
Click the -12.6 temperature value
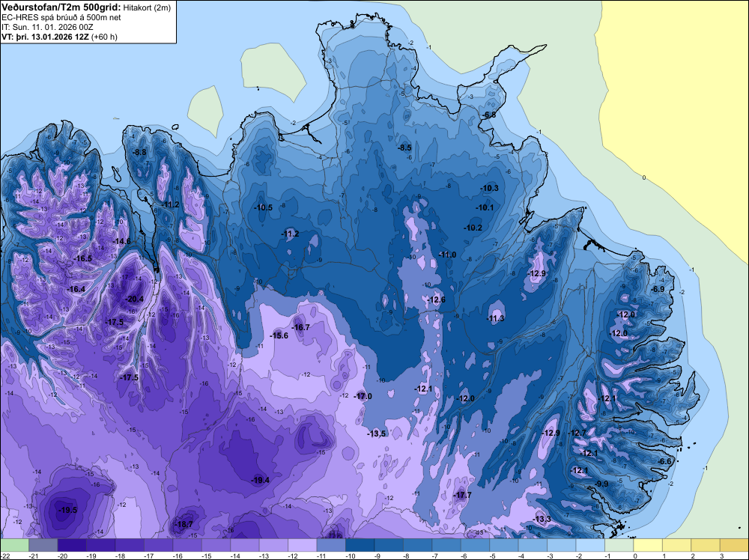tap(436, 299)
